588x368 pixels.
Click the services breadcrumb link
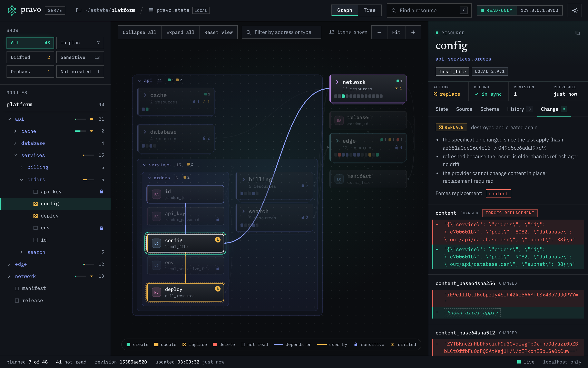click(459, 59)
